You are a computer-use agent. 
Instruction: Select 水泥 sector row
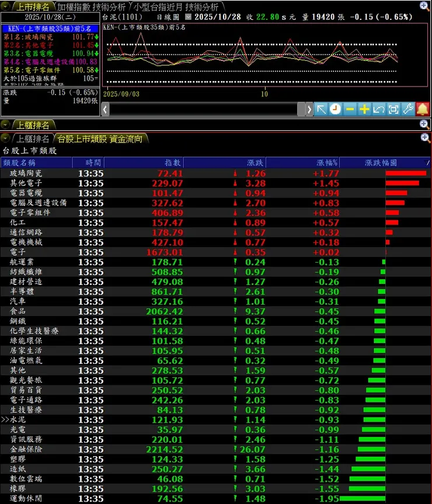[x=215, y=420]
